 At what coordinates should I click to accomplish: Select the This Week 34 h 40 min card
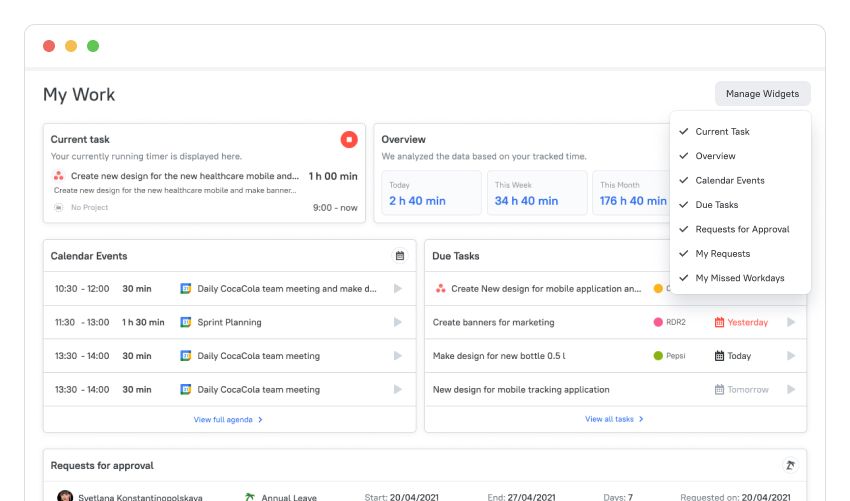tap(537, 192)
